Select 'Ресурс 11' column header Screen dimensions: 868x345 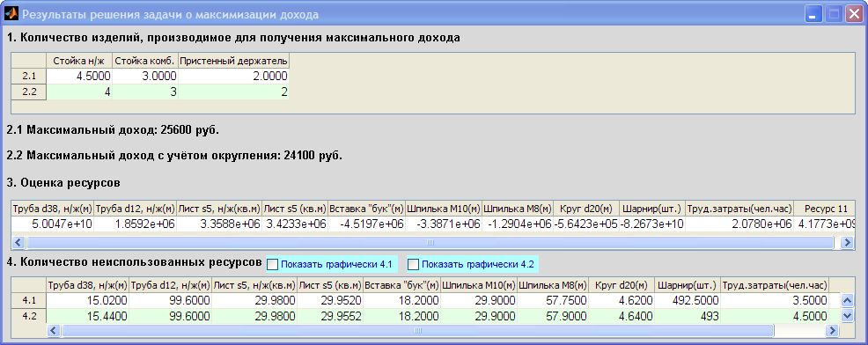pyautogui.click(x=825, y=209)
